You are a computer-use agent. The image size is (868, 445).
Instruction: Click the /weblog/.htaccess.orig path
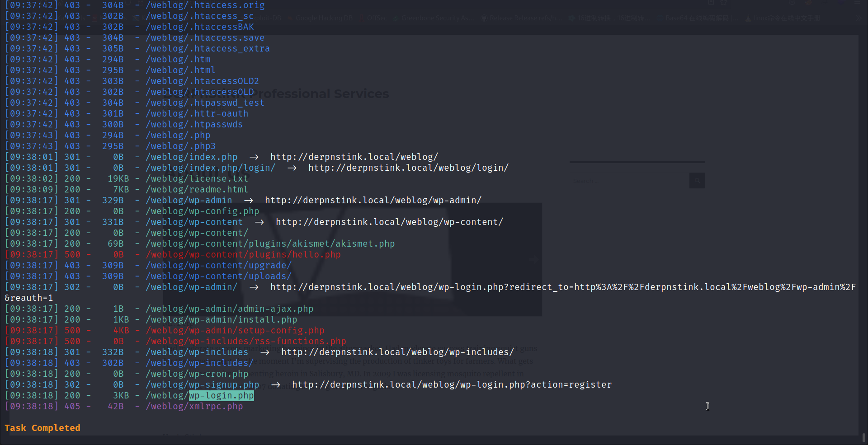(x=205, y=5)
